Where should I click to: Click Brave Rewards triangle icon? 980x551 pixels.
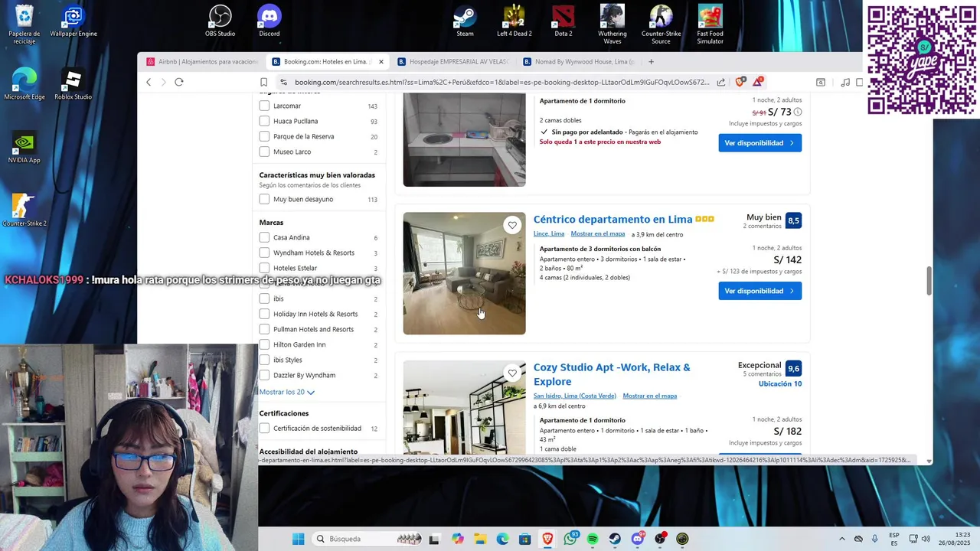(757, 82)
